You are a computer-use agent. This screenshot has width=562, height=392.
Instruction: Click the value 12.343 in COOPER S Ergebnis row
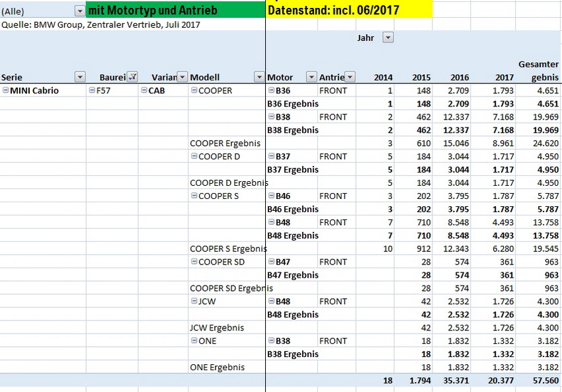click(456, 249)
